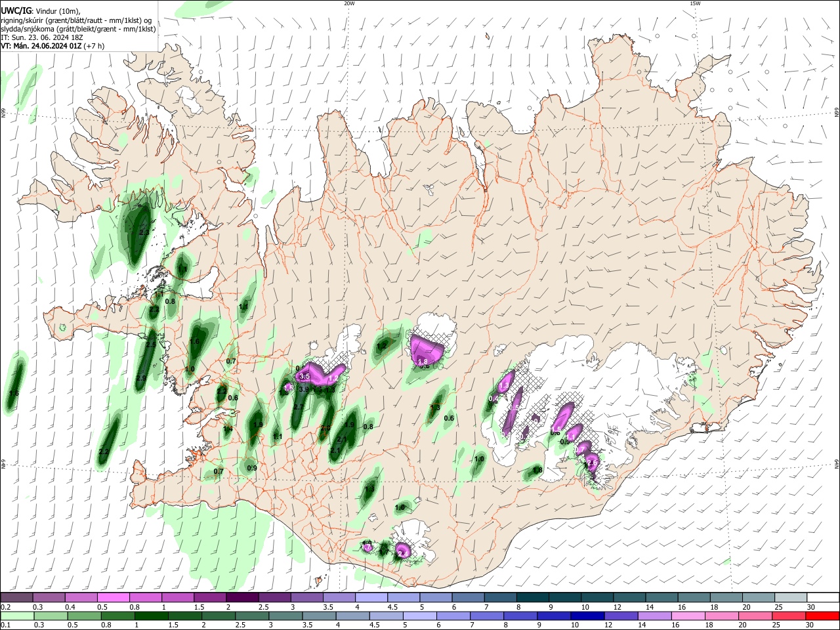
Task: Click the map rainfall value '2.7'
Action: [299, 408]
